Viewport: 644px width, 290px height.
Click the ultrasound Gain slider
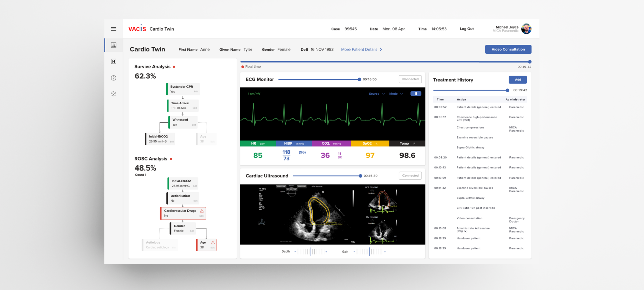370,252
